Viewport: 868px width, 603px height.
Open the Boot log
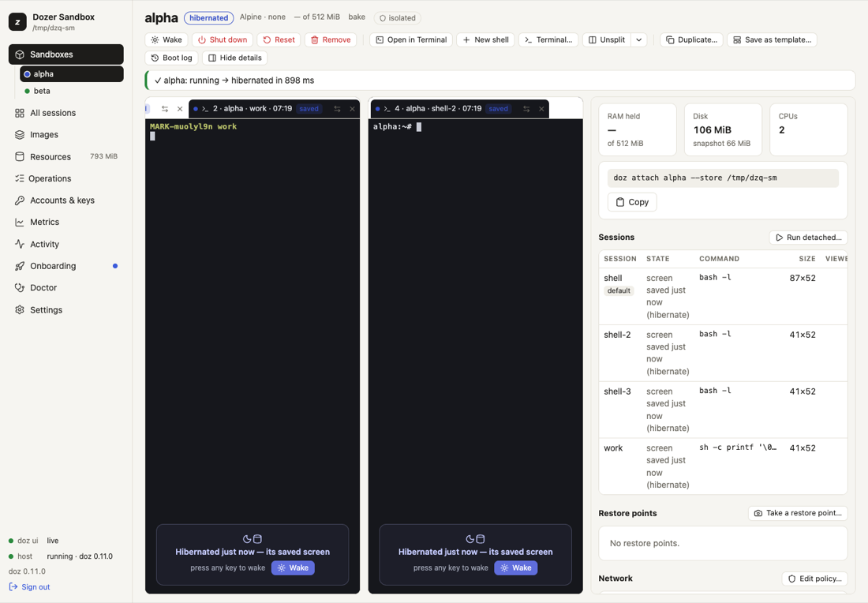tap(171, 58)
